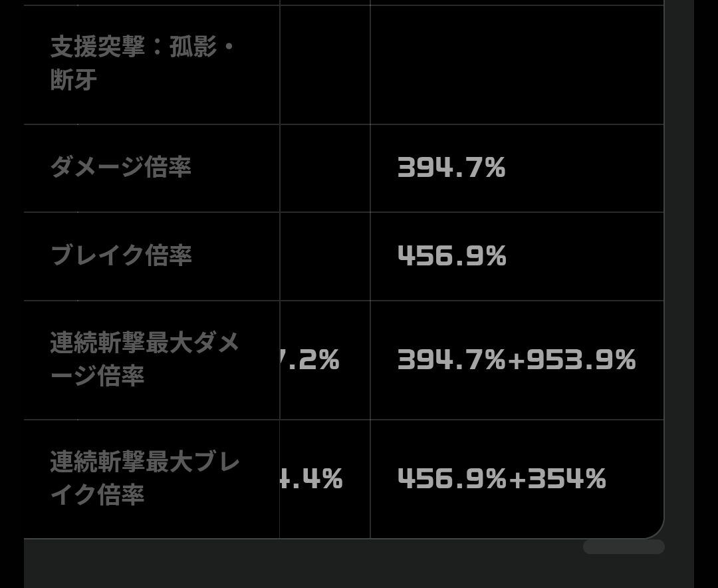Select the ブレイク倍率 label cell
Image resolution: width=718 pixels, height=588 pixels.
pyautogui.click(x=121, y=256)
